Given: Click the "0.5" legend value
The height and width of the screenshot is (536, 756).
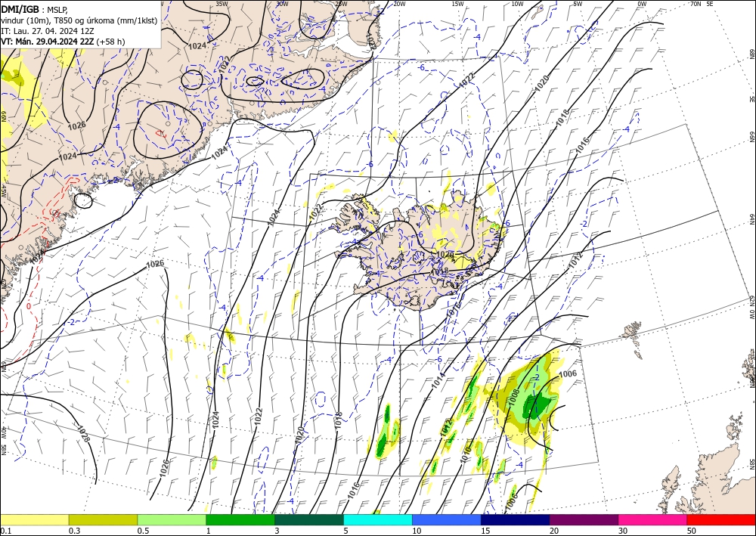Looking at the screenshot, I should 143,531.
